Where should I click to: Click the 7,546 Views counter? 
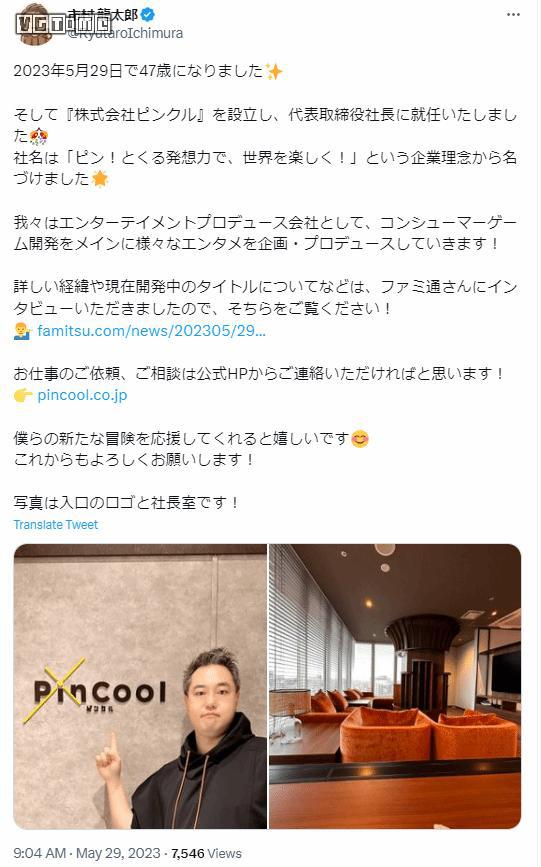(x=206, y=853)
